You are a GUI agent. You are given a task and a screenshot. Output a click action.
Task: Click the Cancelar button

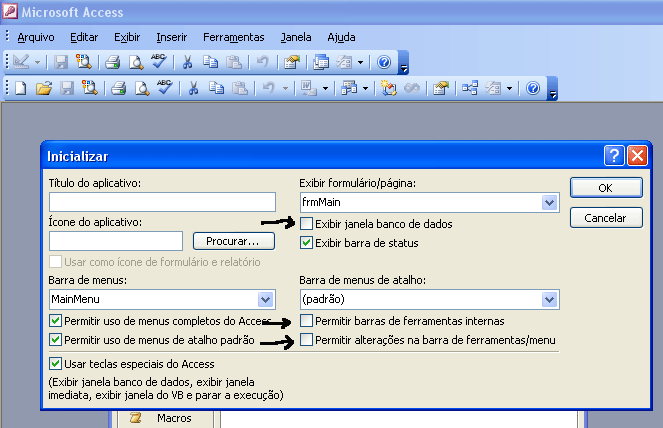[x=606, y=217]
